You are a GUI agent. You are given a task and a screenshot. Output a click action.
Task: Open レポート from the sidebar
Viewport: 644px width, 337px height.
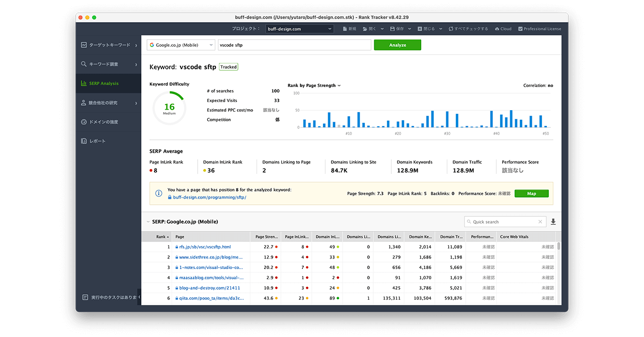[x=97, y=141]
